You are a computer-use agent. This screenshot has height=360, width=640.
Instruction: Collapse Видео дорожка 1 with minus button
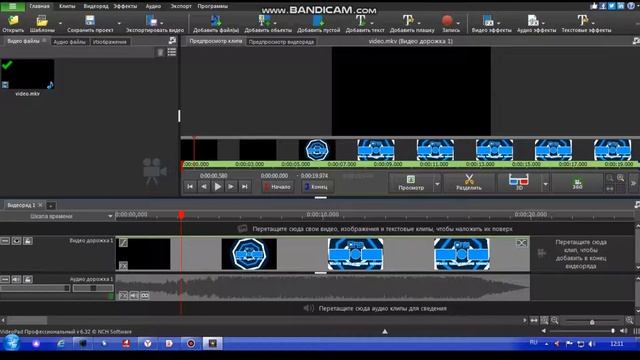pyautogui.click(x=5, y=241)
